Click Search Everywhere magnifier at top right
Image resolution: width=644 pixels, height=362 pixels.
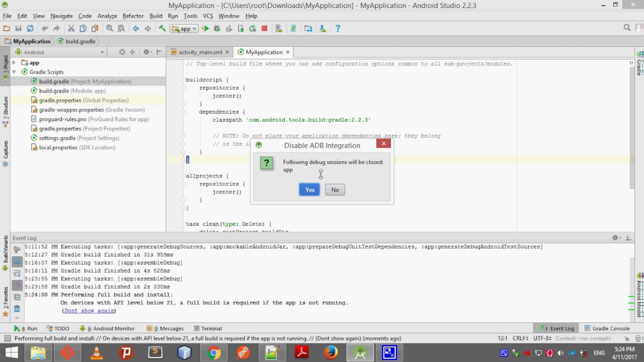(x=627, y=28)
